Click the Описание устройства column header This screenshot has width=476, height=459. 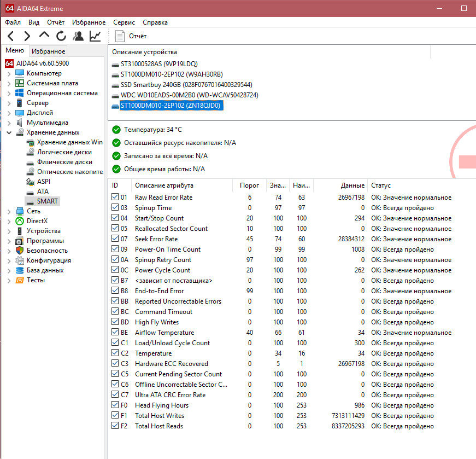[x=269, y=52]
